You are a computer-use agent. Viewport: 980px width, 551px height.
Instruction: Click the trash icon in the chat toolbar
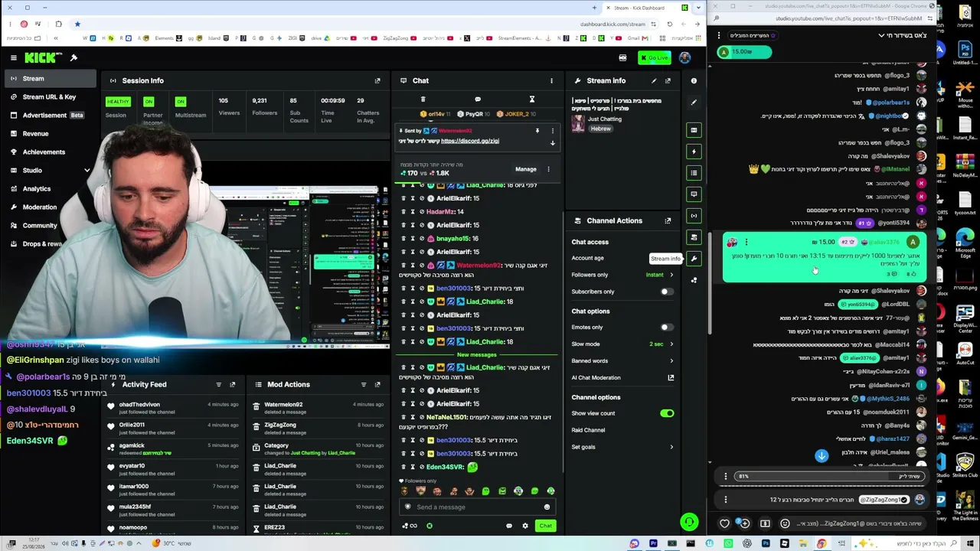[423, 99]
